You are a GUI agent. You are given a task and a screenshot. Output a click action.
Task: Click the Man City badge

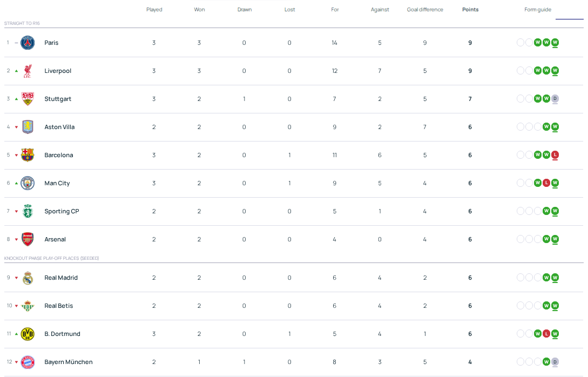[x=28, y=183]
